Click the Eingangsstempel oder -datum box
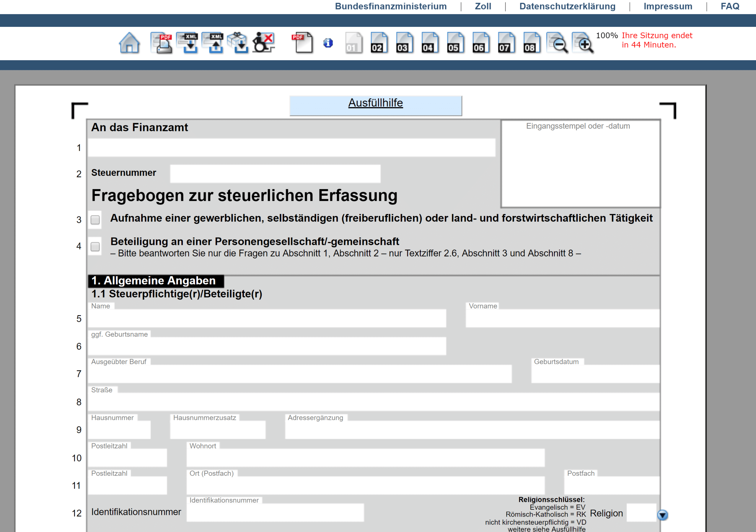Screen dimensions: 756x532 [x=581, y=163]
